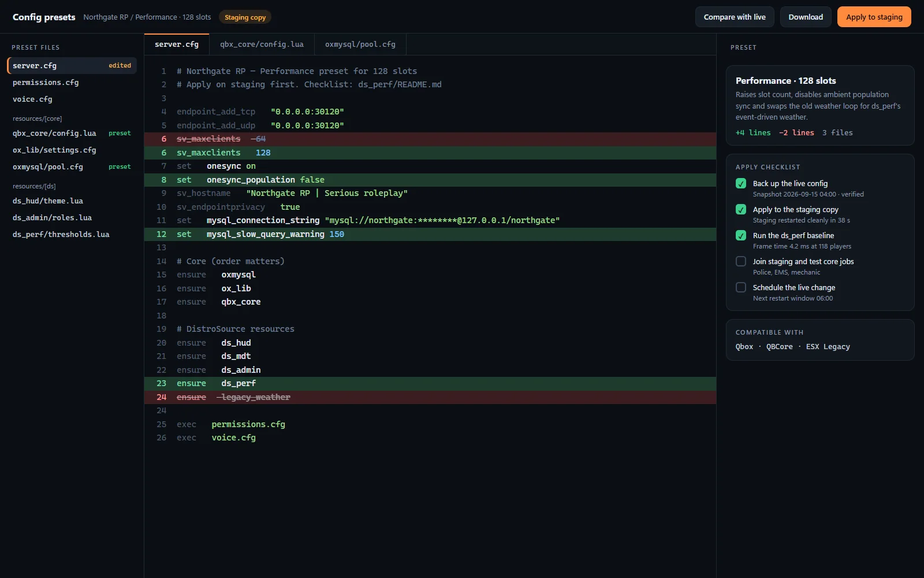
Task: Click the sv_hostname line
Action: coord(430,193)
